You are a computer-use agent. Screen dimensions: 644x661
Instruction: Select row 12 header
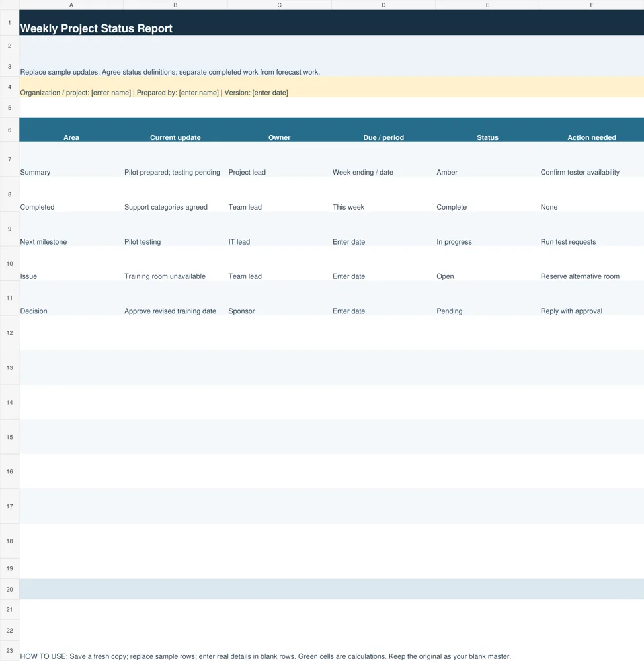pyautogui.click(x=9, y=333)
